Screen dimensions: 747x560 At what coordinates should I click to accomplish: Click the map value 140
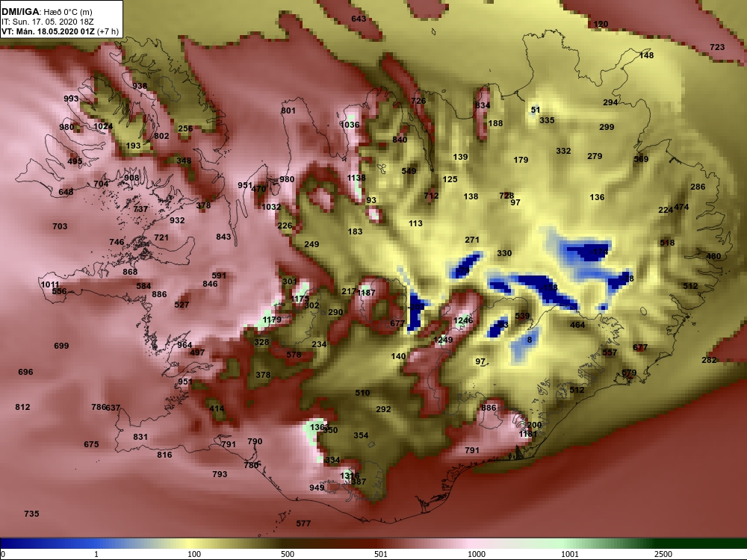(398, 356)
